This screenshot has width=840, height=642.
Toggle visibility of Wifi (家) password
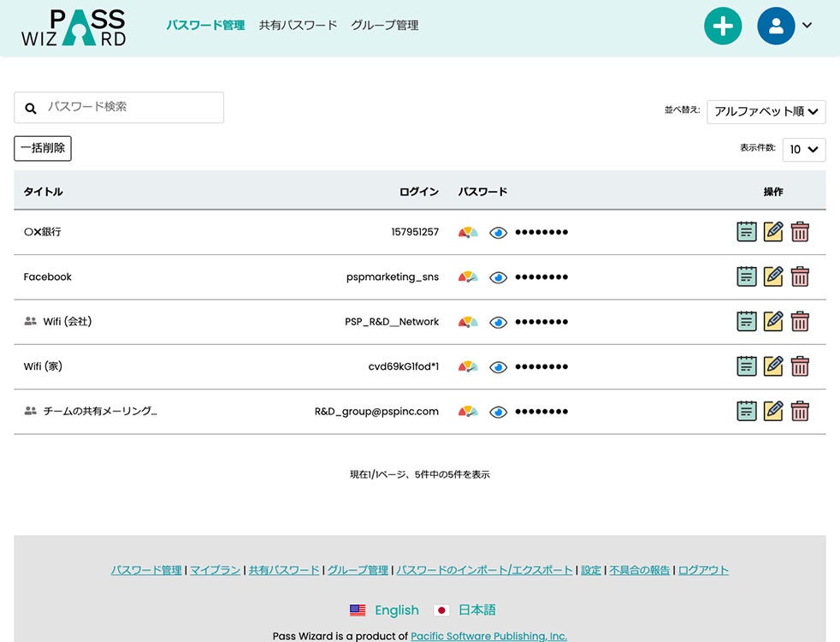498,367
